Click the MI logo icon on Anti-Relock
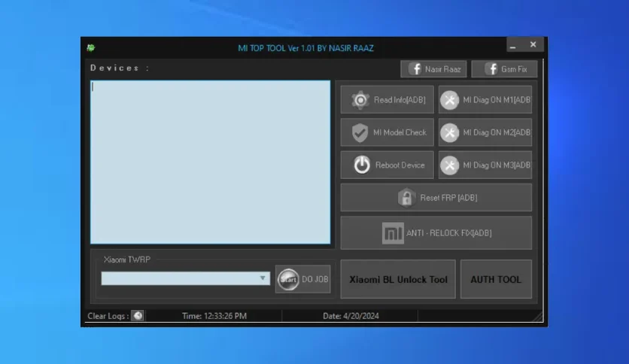Image resolution: width=629 pixels, height=364 pixels. pos(393,233)
